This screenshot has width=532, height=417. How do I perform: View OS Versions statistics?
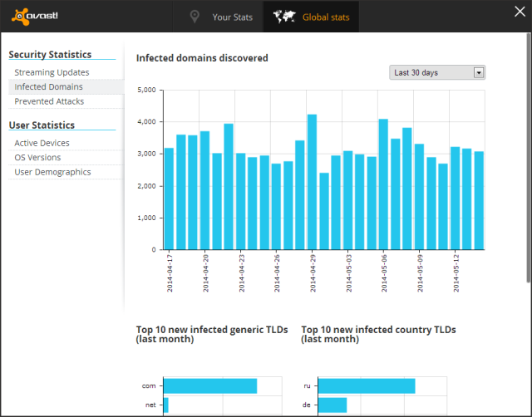37,158
